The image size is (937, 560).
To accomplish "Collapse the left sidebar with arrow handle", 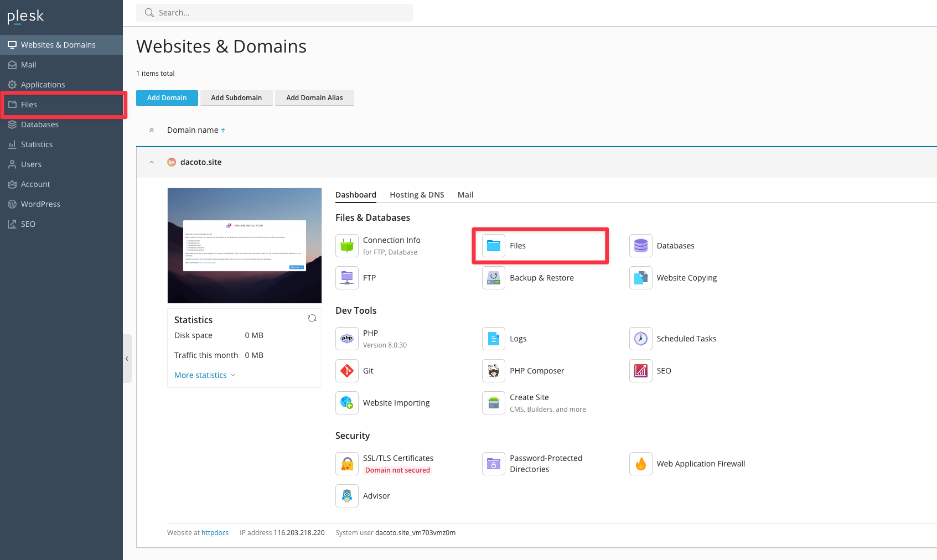I will pyautogui.click(x=127, y=359).
